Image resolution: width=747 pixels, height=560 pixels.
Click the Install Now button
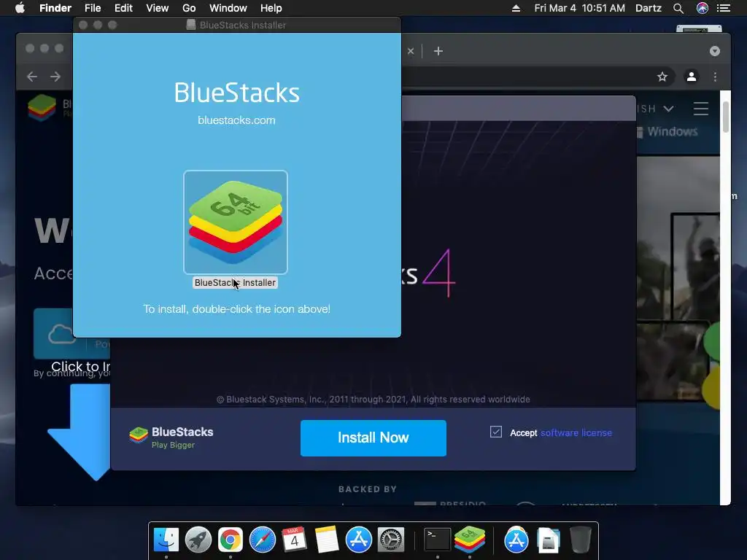(x=373, y=437)
